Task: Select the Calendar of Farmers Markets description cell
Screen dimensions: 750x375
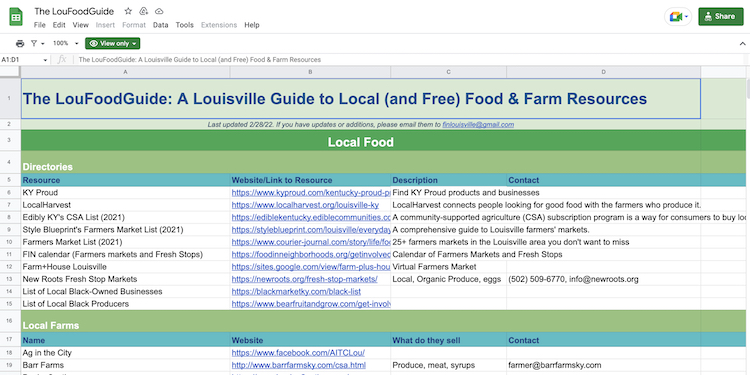Action: [449, 254]
